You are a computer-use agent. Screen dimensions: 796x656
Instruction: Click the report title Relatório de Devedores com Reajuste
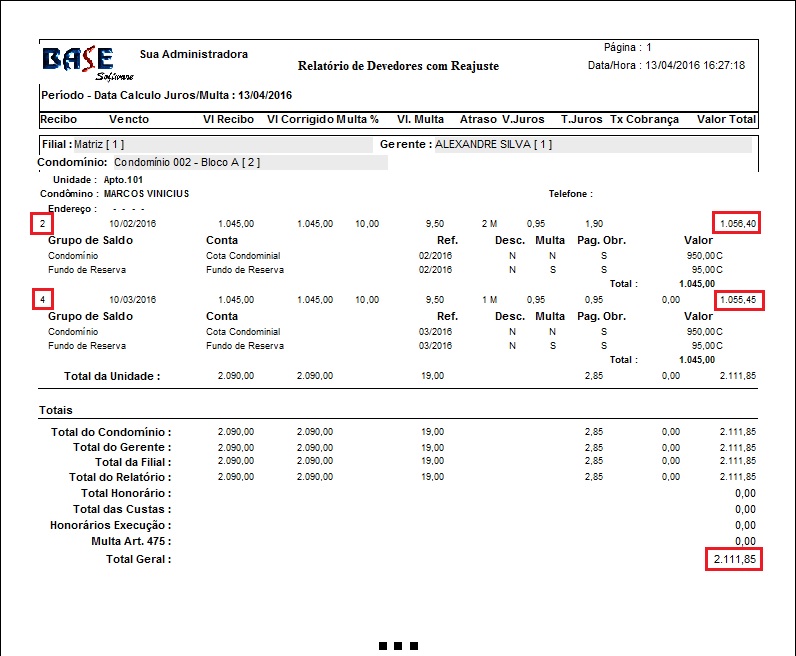click(x=398, y=66)
